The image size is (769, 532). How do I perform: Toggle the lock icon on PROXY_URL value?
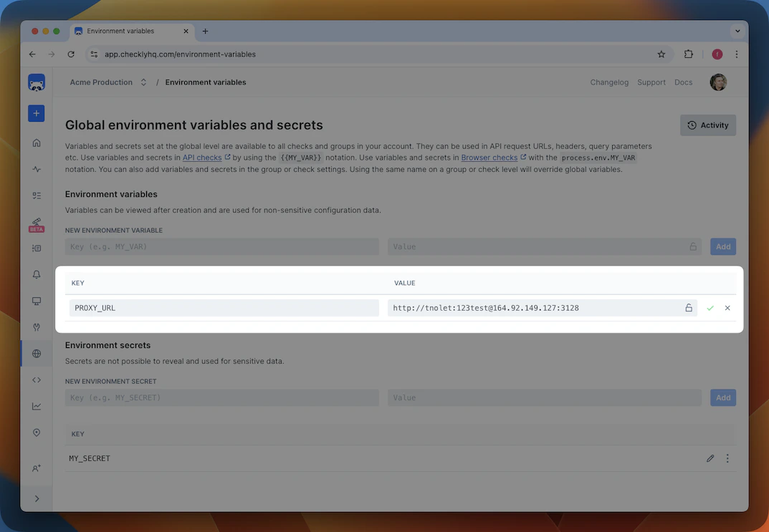click(689, 307)
